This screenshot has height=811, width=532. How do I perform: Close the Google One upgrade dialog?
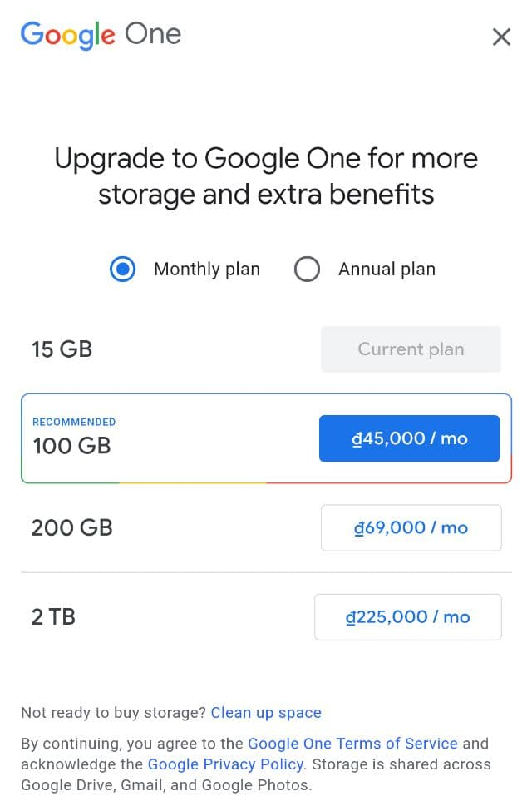point(501,37)
